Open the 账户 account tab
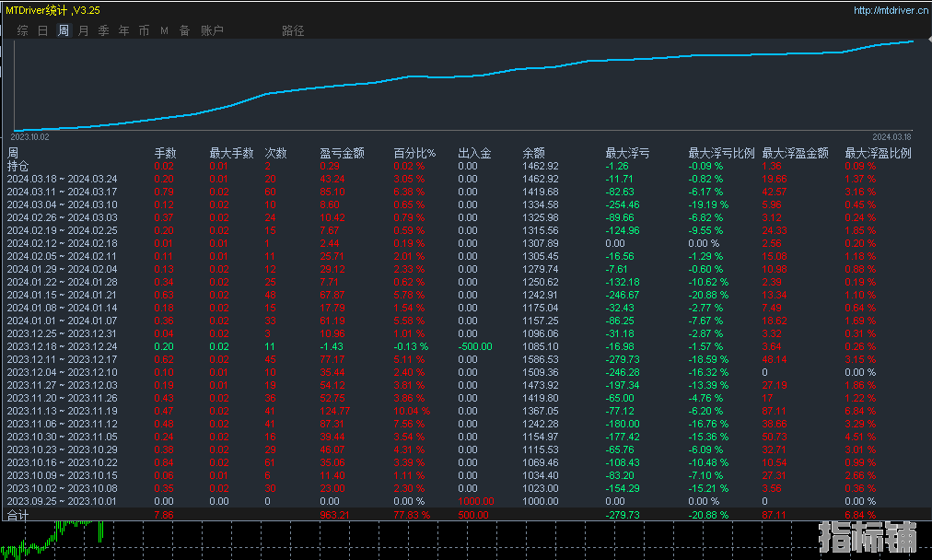932x560 pixels. [x=212, y=30]
